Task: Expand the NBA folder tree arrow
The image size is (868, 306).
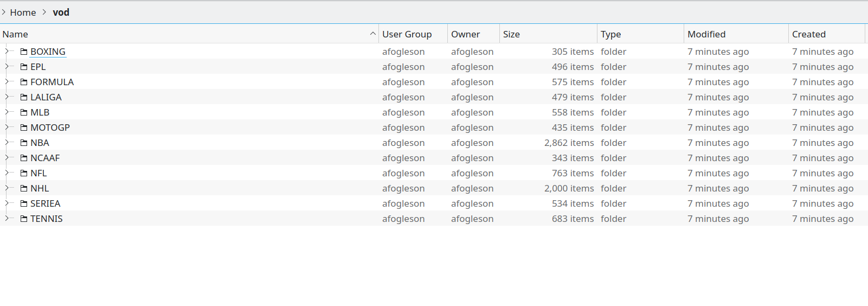Action: tap(7, 143)
